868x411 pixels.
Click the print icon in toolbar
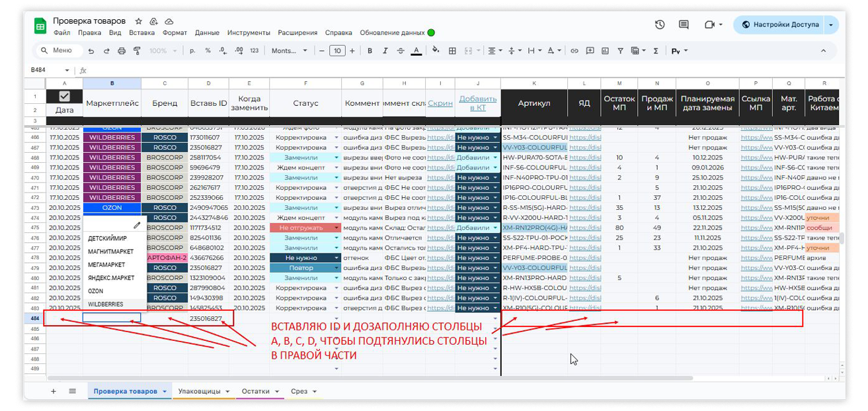pos(122,51)
